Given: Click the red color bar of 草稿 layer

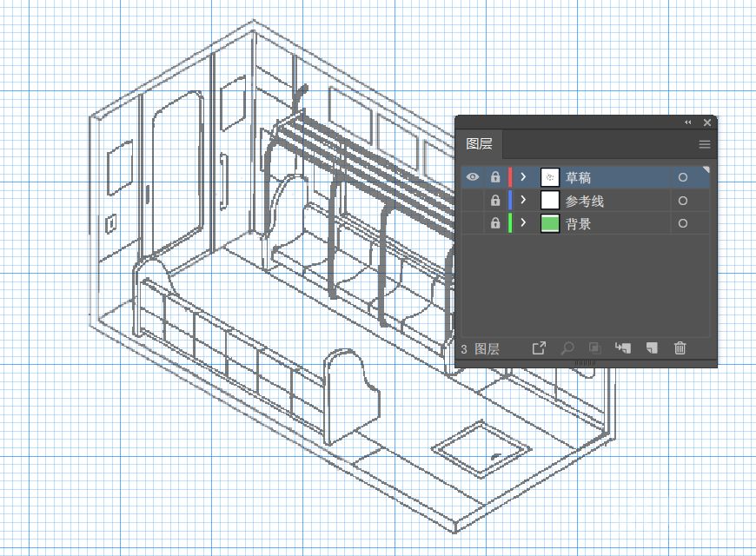Looking at the screenshot, I should point(510,177).
